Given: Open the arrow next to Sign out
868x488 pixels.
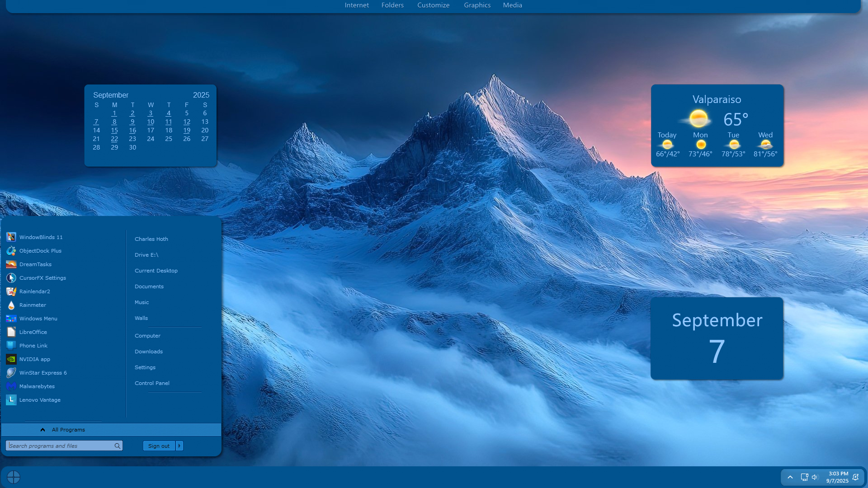Looking at the screenshot, I should (x=179, y=446).
